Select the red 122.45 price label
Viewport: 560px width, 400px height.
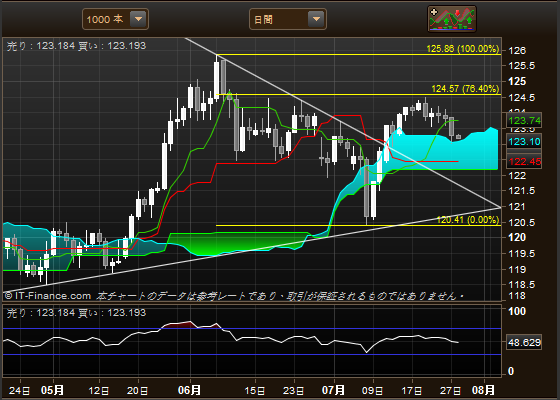pyautogui.click(x=524, y=162)
